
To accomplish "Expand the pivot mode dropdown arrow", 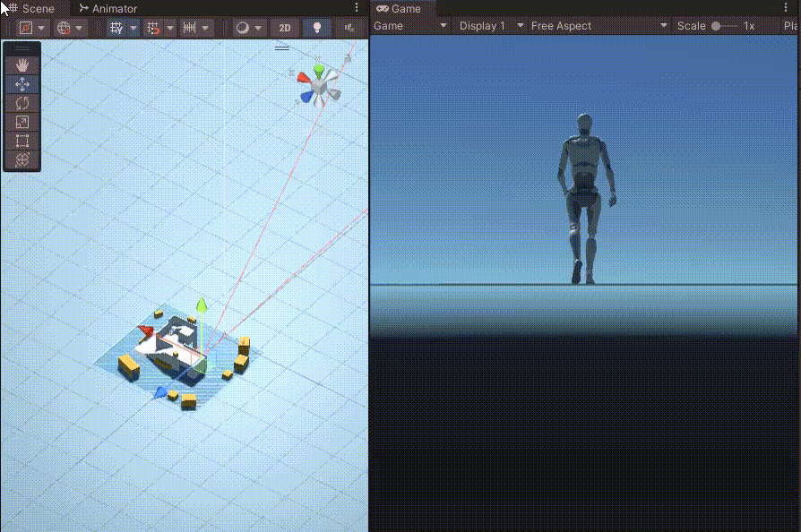I will [41, 28].
